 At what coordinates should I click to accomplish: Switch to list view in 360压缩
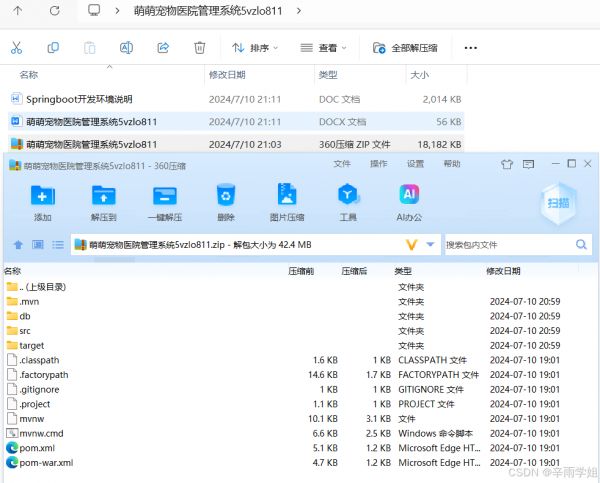pos(58,244)
